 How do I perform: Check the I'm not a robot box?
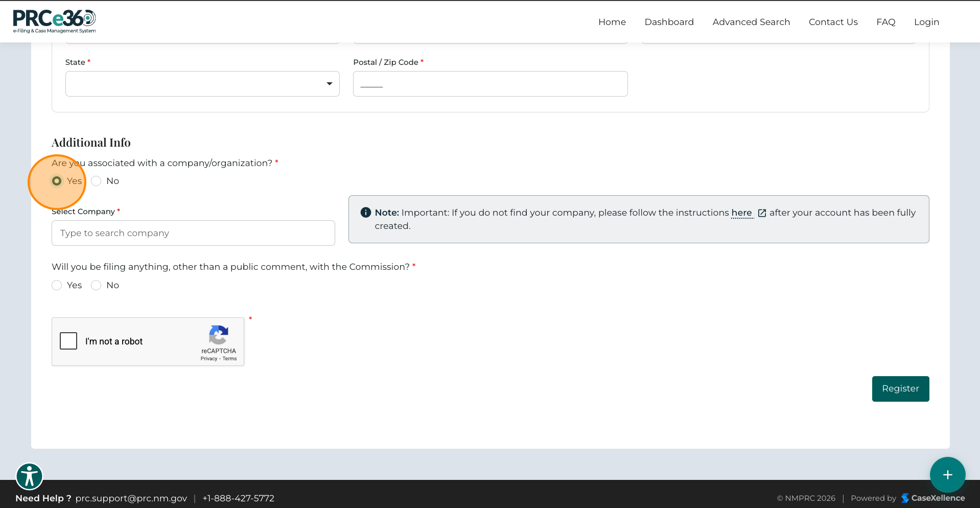68,341
